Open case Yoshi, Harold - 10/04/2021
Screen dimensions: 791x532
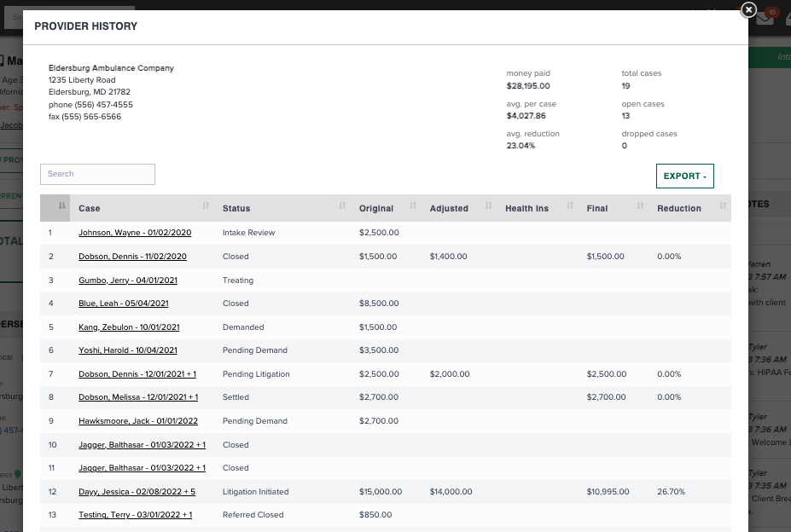128,350
